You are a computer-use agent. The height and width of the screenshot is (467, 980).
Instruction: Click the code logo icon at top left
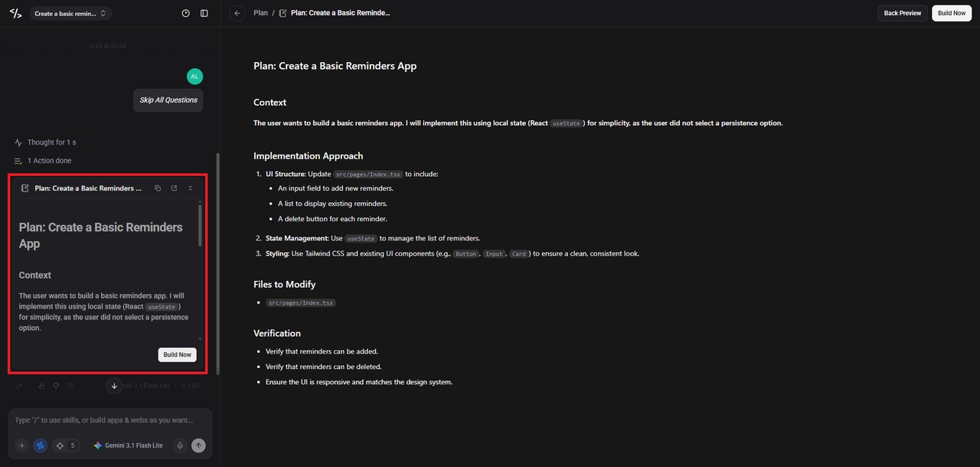[x=15, y=13]
